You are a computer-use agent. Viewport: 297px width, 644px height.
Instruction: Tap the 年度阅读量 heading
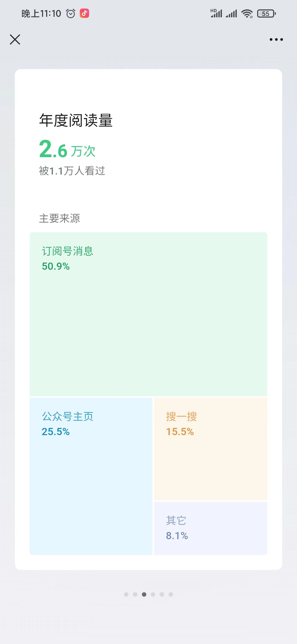[x=76, y=120]
